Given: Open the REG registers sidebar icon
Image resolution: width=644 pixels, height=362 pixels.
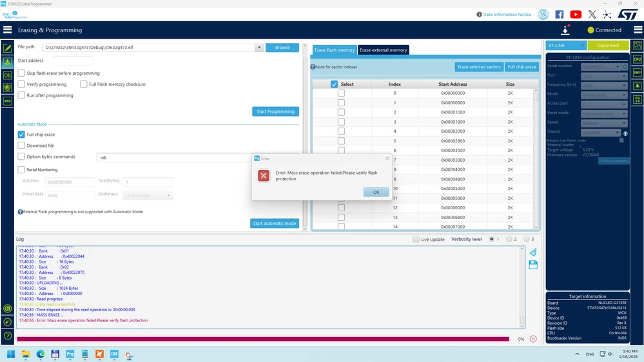Looking at the screenshot, I should click(7, 101).
